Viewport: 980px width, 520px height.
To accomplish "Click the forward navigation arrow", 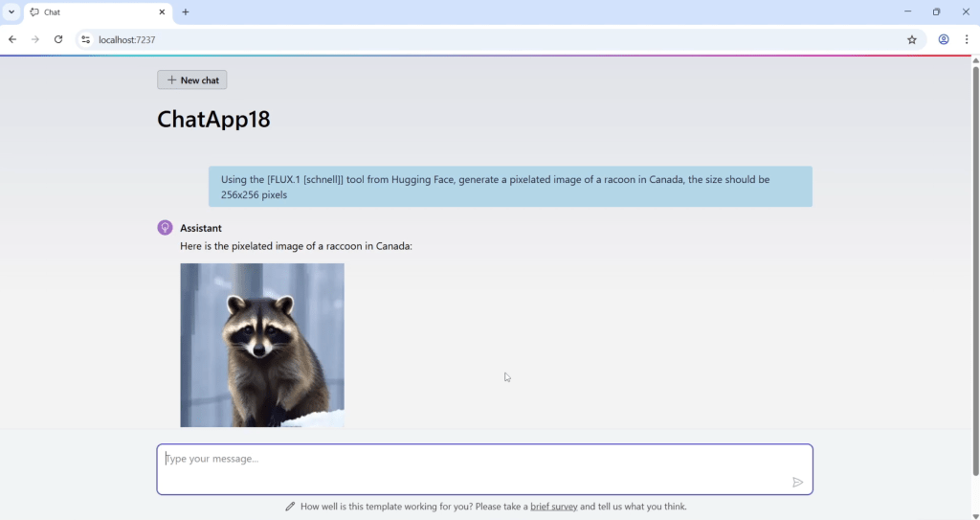I will coord(35,39).
